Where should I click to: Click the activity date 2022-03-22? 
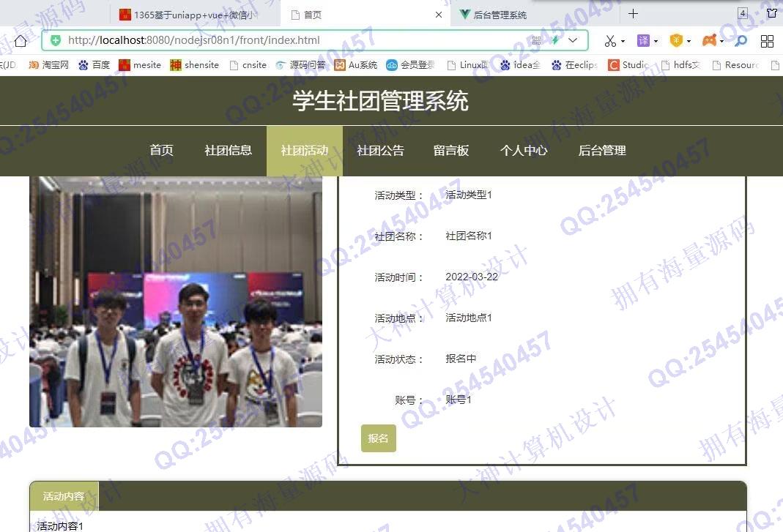tap(472, 277)
